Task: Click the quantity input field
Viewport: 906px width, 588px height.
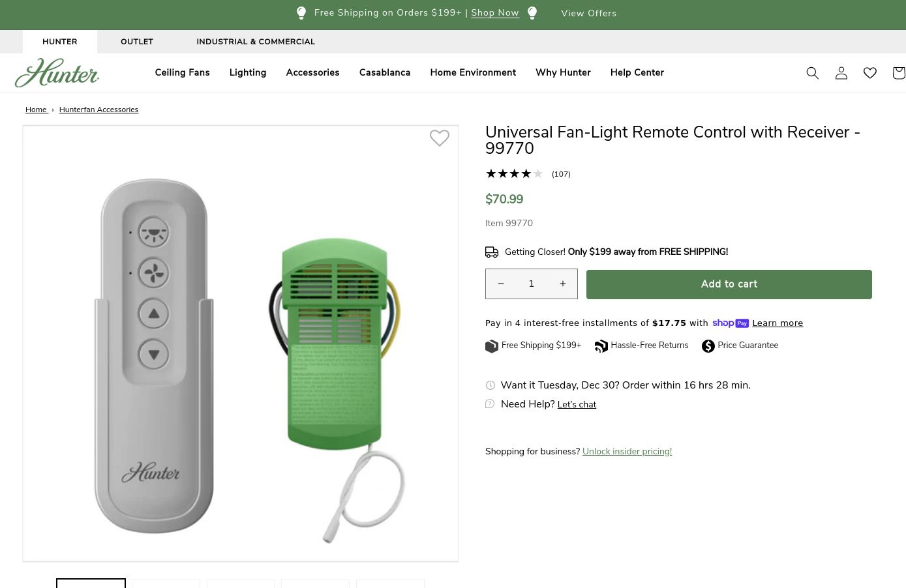Action: pyautogui.click(x=532, y=284)
